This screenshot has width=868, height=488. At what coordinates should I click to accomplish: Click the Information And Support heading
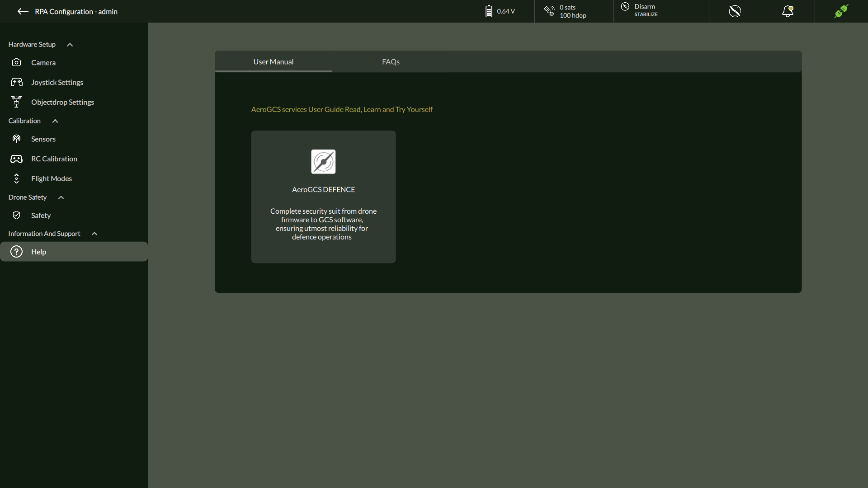44,234
